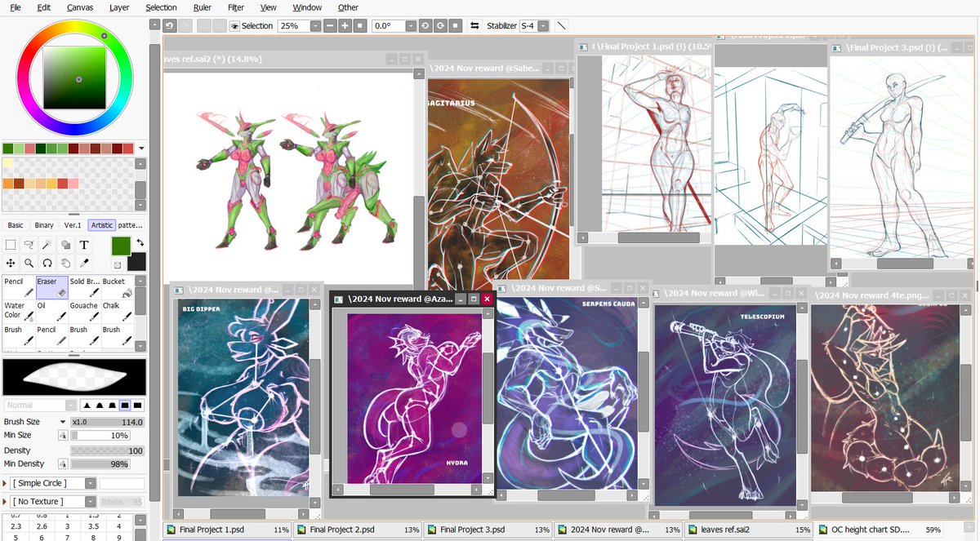Select the green foreground color swatch
The width and height of the screenshot is (980, 541).
pos(121,246)
